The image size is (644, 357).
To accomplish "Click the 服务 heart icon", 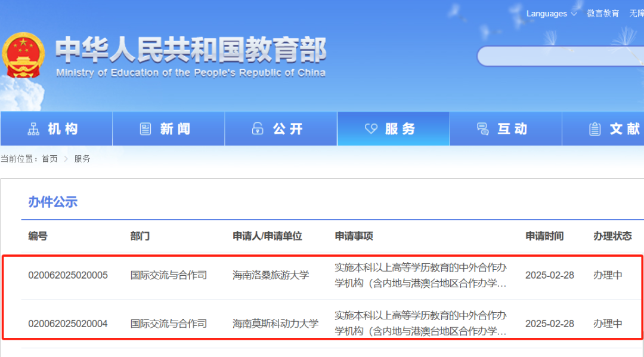I will tap(371, 129).
